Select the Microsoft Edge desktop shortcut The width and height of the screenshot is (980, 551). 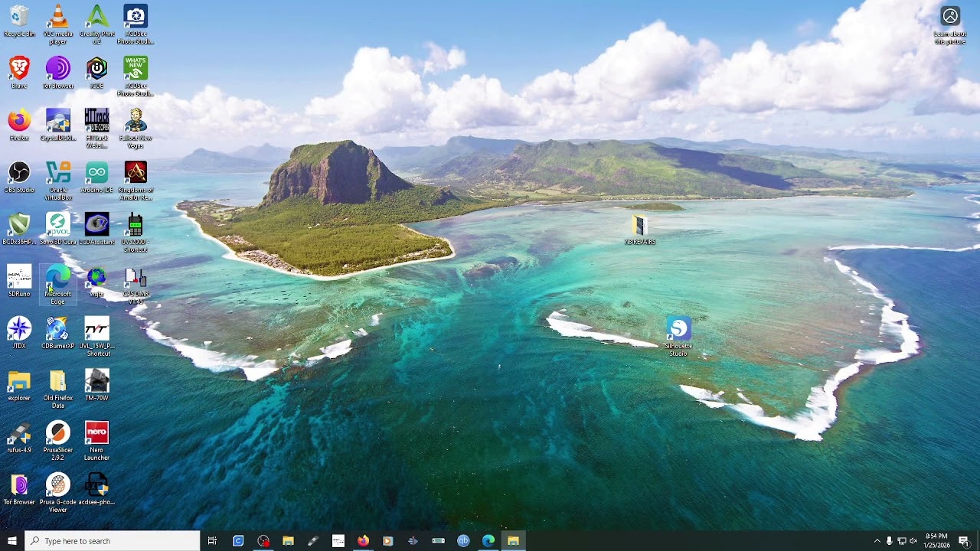(58, 285)
